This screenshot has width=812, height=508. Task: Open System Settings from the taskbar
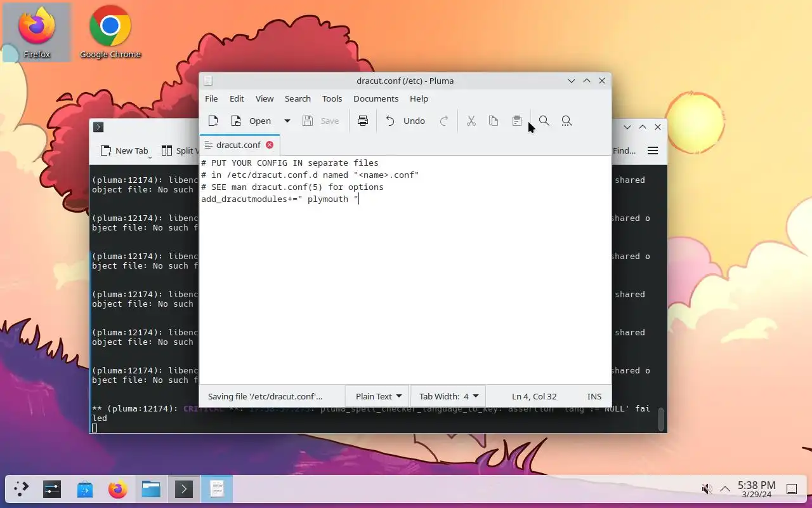[52, 489]
